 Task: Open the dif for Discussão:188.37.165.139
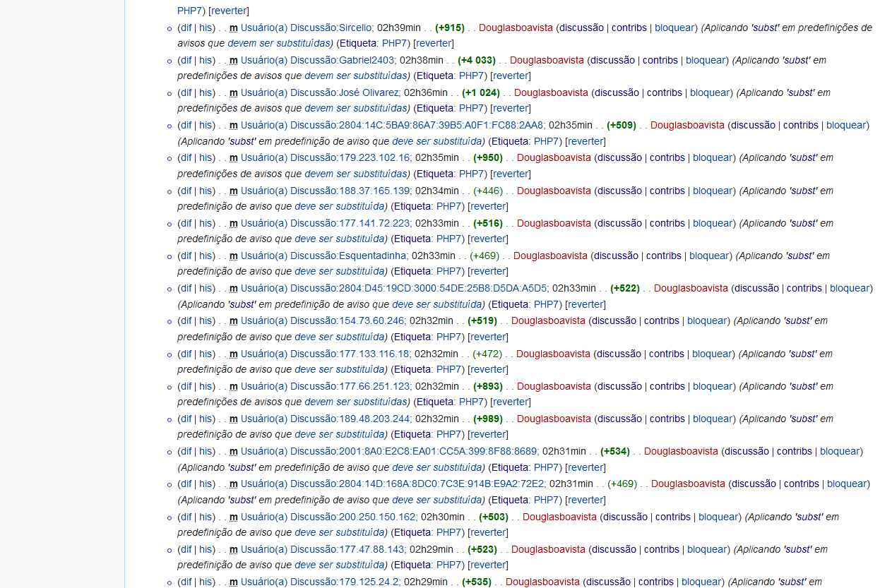click(186, 191)
